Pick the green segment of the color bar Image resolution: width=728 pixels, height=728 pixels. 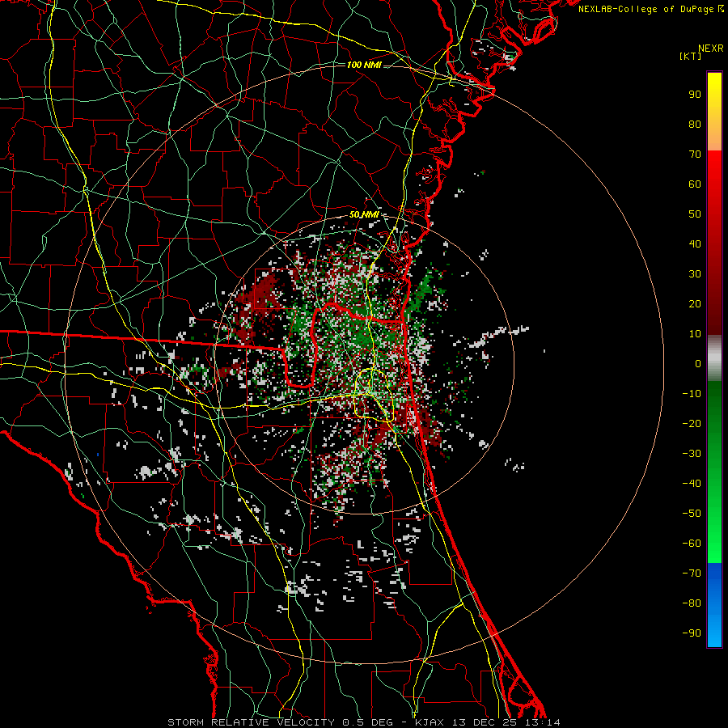pyautogui.click(x=714, y=472)
